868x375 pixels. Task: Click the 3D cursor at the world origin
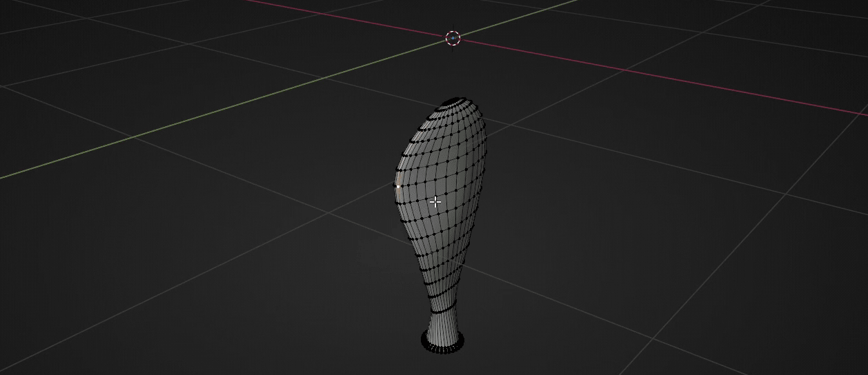point(453,38)
